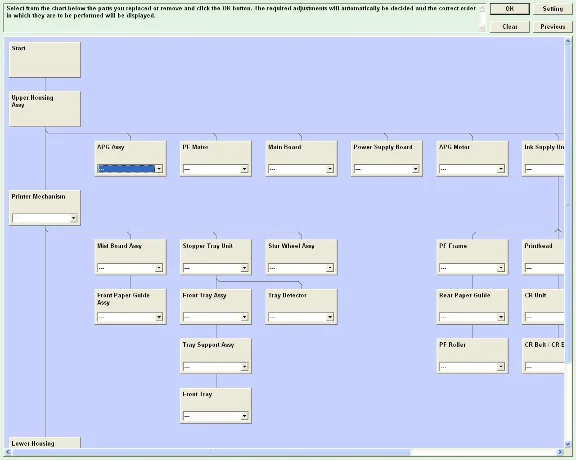Open the Setting button
This screenshot has height=460, width=576.
pyautogui.click(x=552, y=9)
